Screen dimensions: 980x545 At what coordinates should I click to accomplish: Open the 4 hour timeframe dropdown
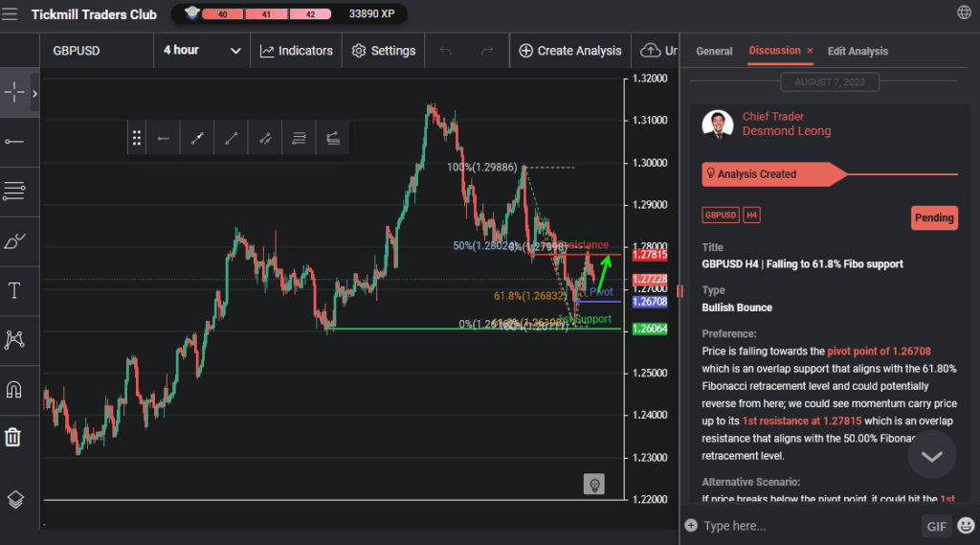click(x=202, y=51)
